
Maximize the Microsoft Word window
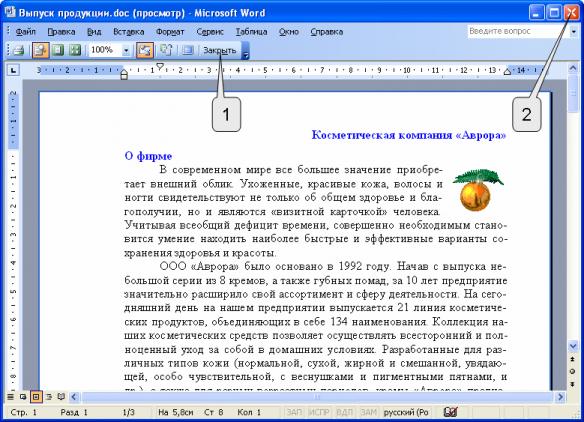click(554, 13)
